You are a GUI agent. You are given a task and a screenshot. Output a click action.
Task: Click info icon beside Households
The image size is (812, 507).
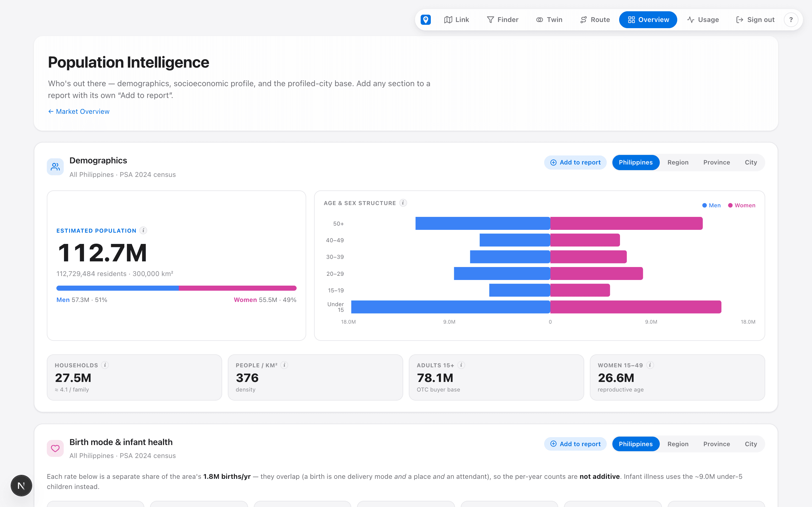(x=105, y=365)
